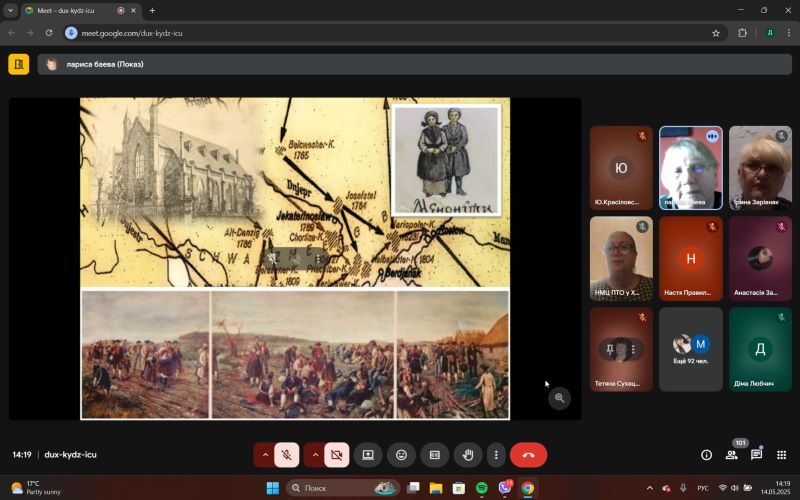Image resolution: width=800 pixels, height=500 pixels.
Task: Open the chat with everyone panel
Action: [x=757, y=455]
